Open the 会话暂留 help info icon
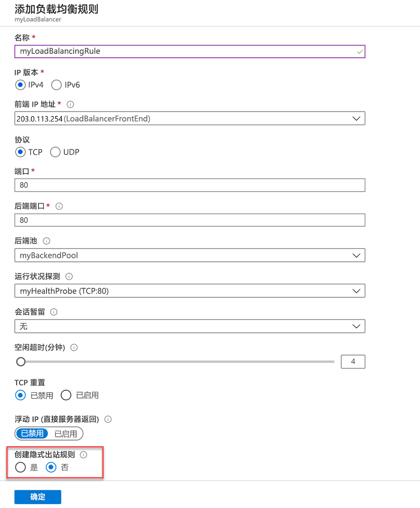The height and width of the screenshot is (508, 420). click(53, 312)
